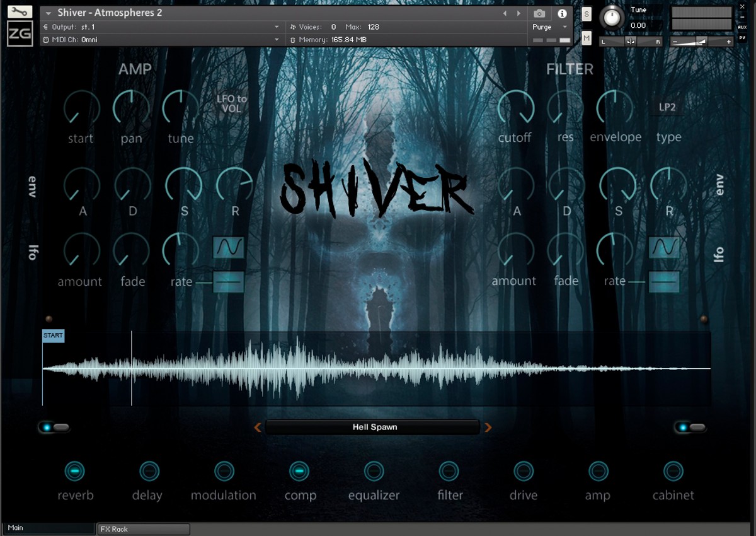Screen dimensions: 756x536
Task: Mute the instrument with the M button
Action: (x=587, y=38)
